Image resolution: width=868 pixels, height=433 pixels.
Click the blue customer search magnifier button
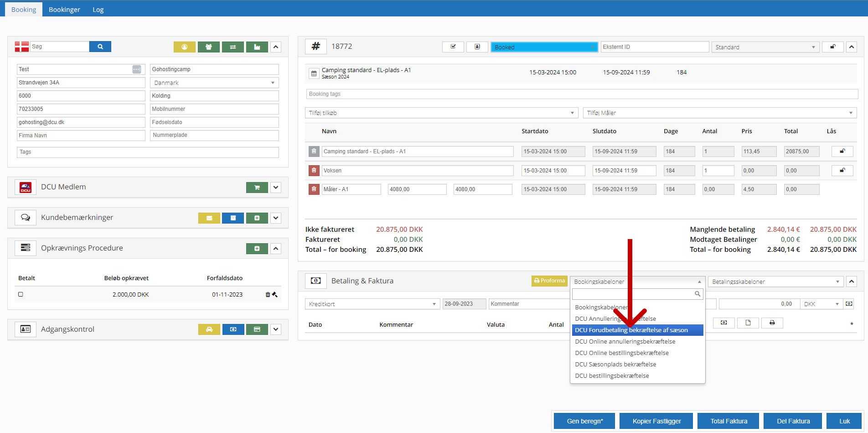[100, 47]
